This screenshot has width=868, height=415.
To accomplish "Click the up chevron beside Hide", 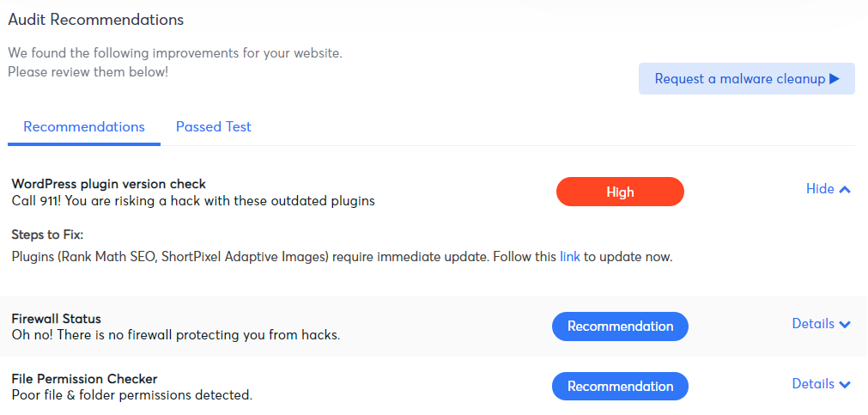I will [845, 190].
